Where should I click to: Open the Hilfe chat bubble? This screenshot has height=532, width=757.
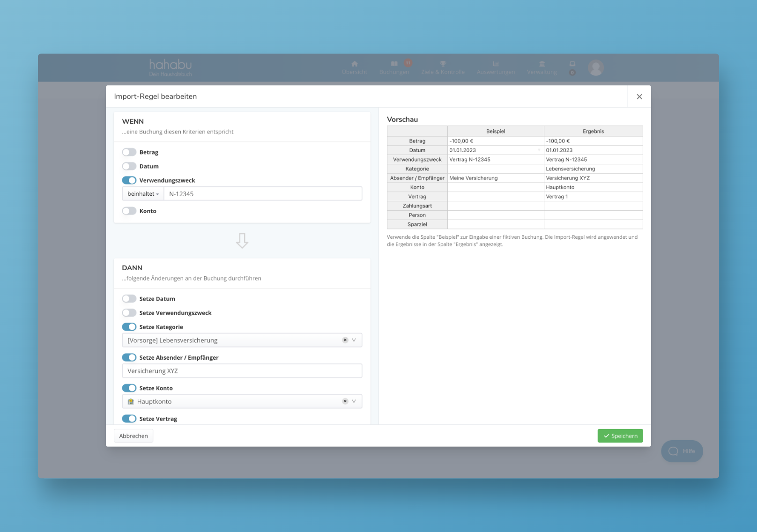point(682,451)
